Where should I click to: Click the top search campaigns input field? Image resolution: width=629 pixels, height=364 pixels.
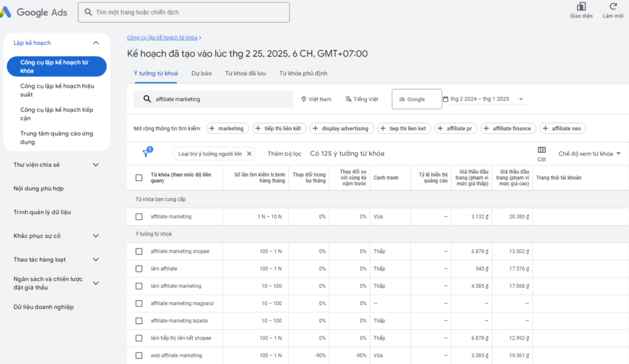[184, 12]
